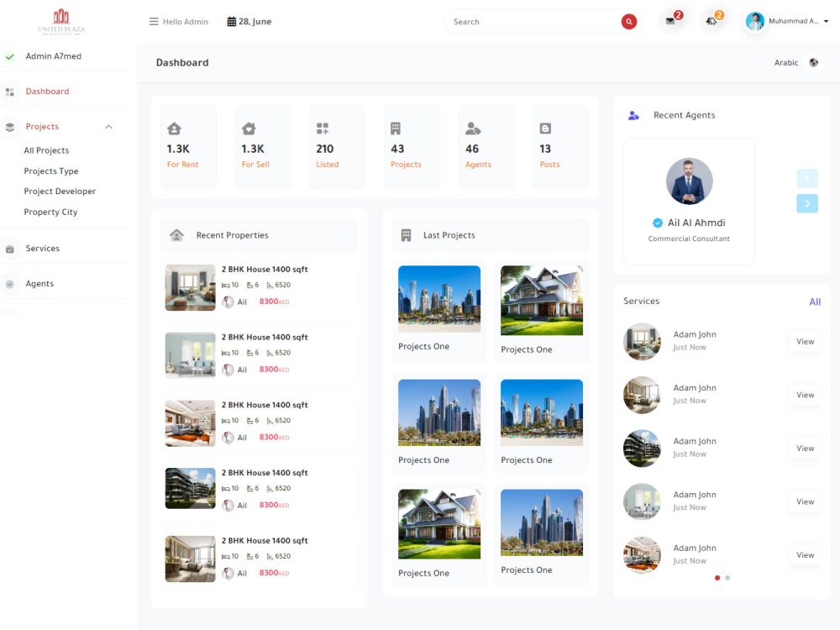The height and width of the screenshot is (630, 840).
Task: Click the calendar icon beside 28, June
Action: pyautogui.click(x=232, y=22)
